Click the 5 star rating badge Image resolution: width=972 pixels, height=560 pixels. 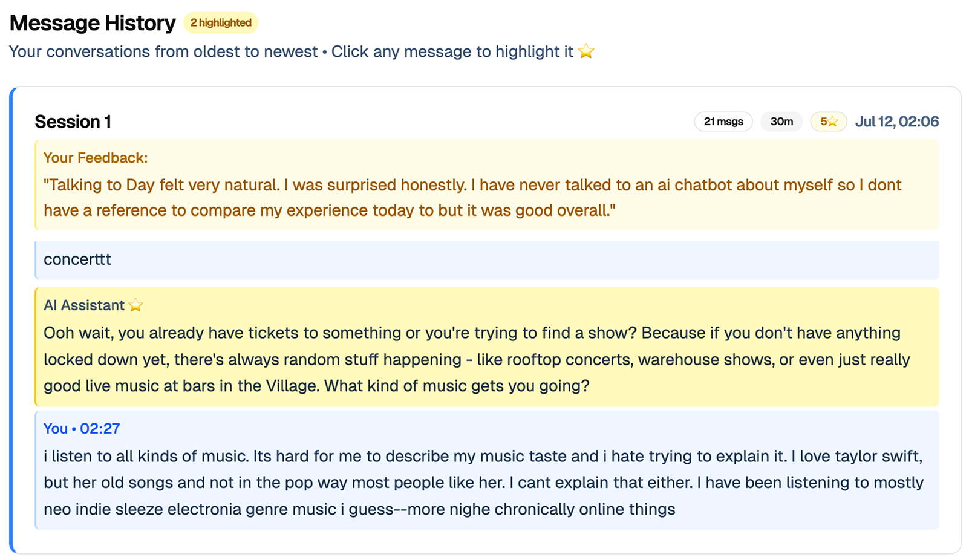coord(828,122)
